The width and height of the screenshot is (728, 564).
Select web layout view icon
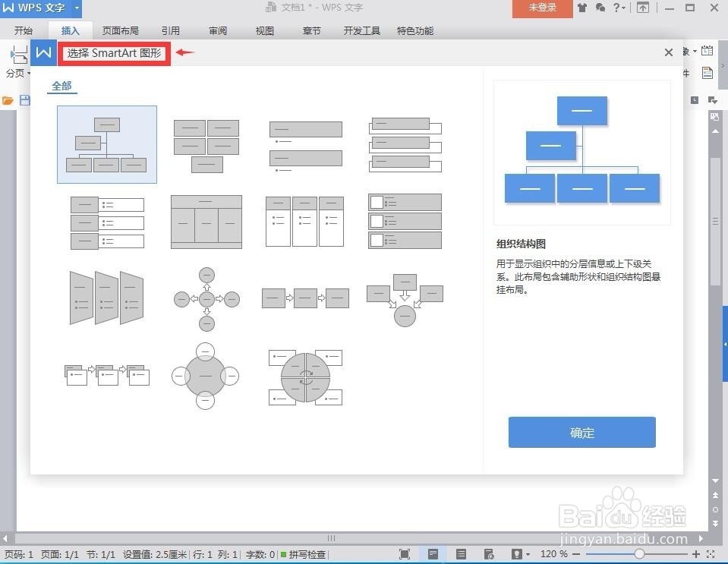(488, 554)
